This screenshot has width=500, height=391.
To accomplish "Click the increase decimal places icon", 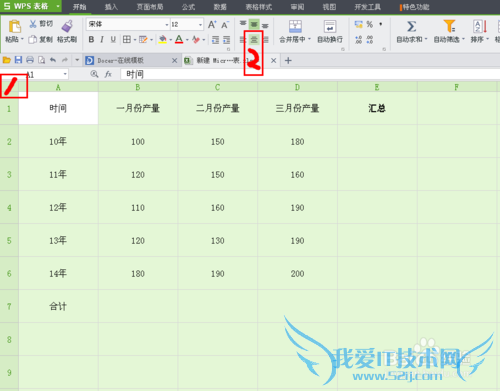I will (x=359, y=40).
